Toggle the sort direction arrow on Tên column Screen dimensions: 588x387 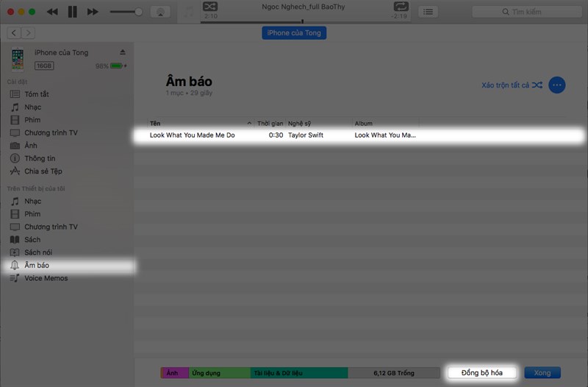249,124
